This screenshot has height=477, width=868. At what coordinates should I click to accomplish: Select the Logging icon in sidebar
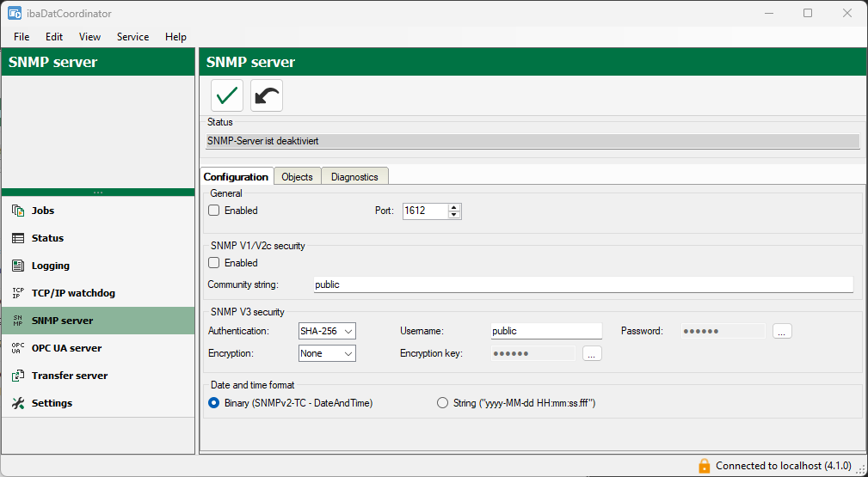click(18, 266)
